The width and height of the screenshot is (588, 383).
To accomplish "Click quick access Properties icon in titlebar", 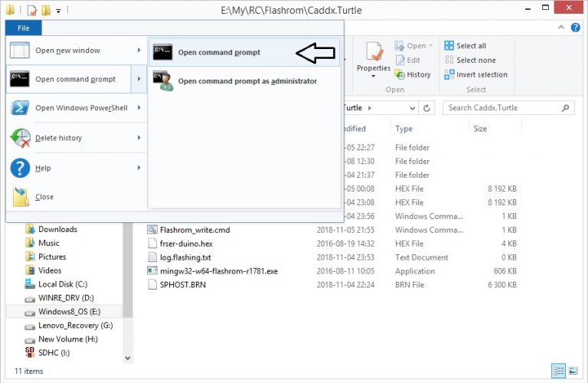I will tap(32, 10).
